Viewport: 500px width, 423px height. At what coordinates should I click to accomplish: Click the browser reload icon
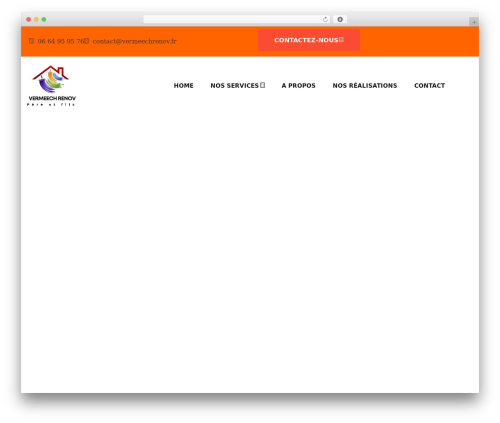[x=325, y=20]
